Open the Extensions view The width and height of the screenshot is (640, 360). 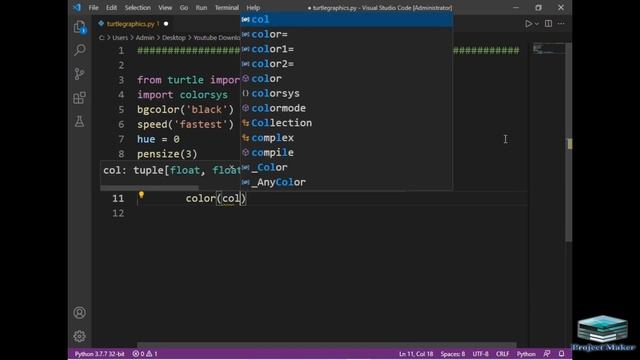(80, 98)
